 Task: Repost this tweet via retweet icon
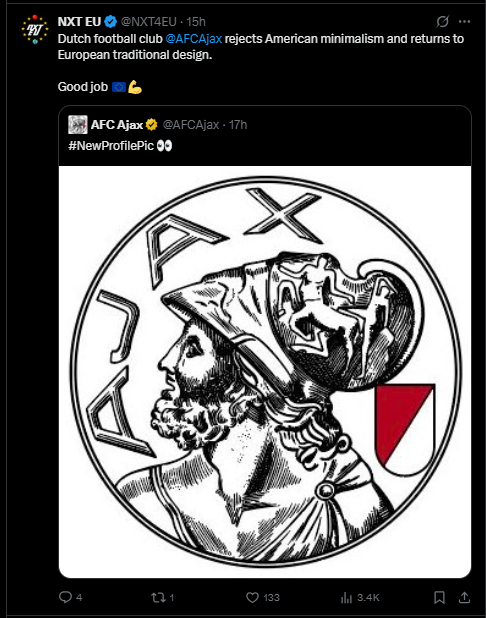pos(158,598)
